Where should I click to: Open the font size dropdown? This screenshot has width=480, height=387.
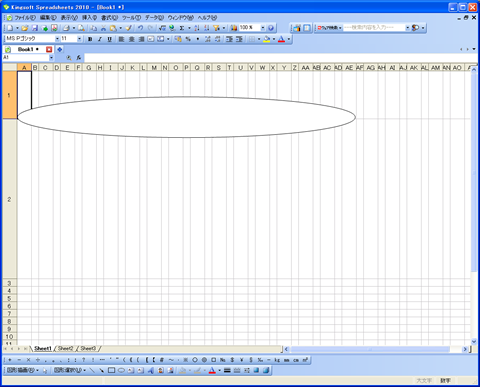79,39
